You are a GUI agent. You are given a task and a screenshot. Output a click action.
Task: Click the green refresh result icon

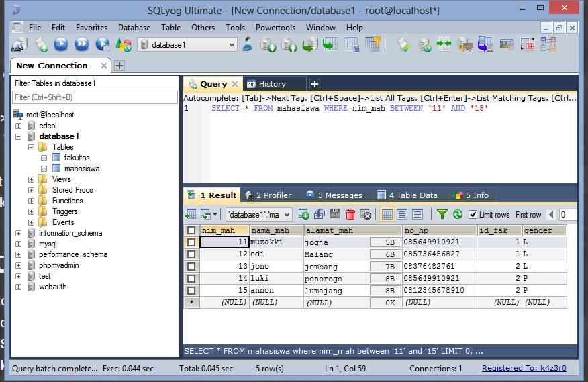(458, 214)
